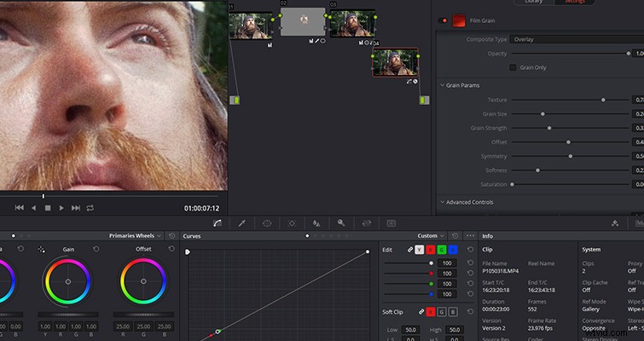Click the play forward button
The height and width of the screenshot is (341, 644).
coord(61,208)
